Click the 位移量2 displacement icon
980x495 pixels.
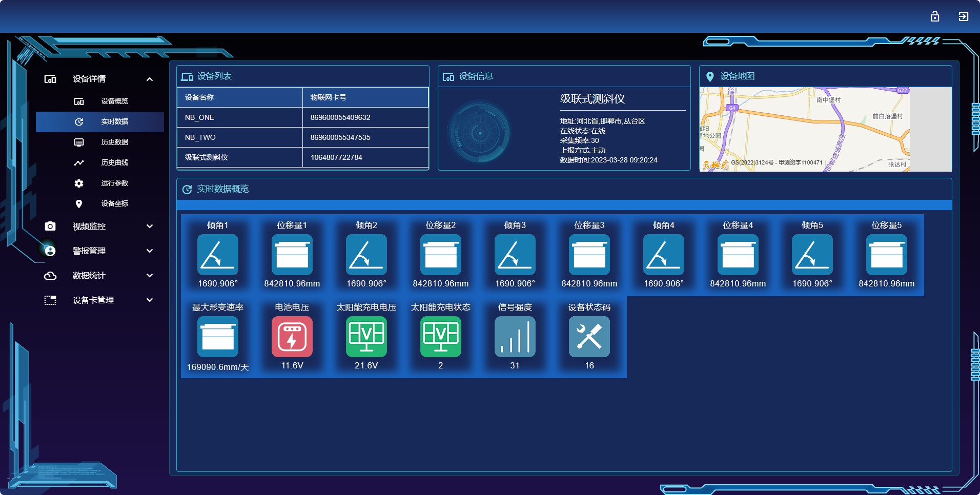click(440, 255)
